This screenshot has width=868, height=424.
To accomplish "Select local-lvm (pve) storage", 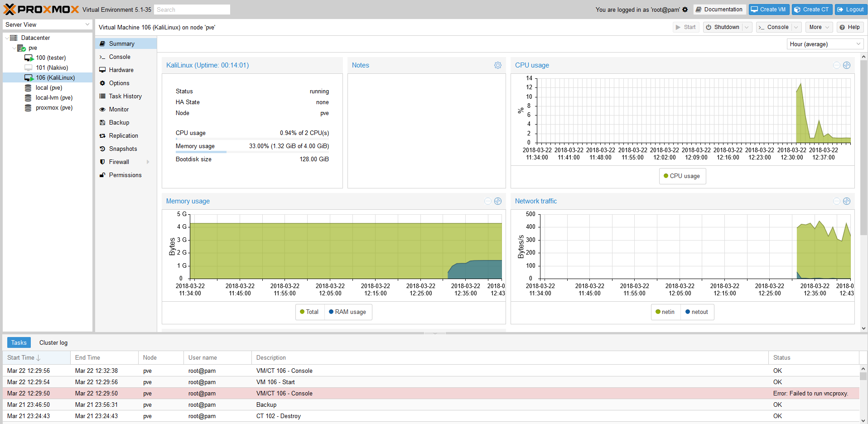I will (54, 97).
